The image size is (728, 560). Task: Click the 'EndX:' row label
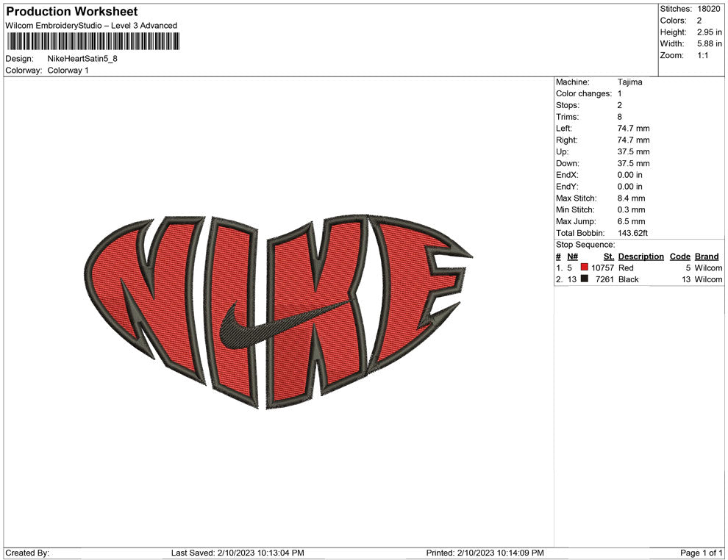(567, 175)
